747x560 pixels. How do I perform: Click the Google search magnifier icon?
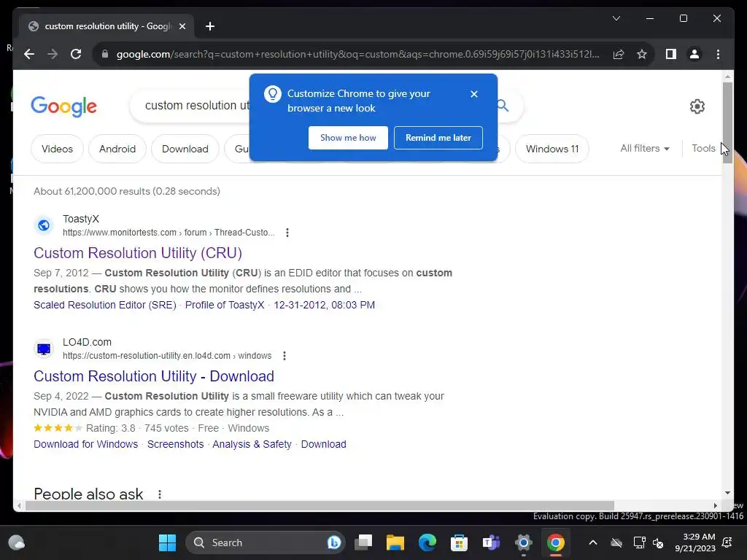coord(503,105)
